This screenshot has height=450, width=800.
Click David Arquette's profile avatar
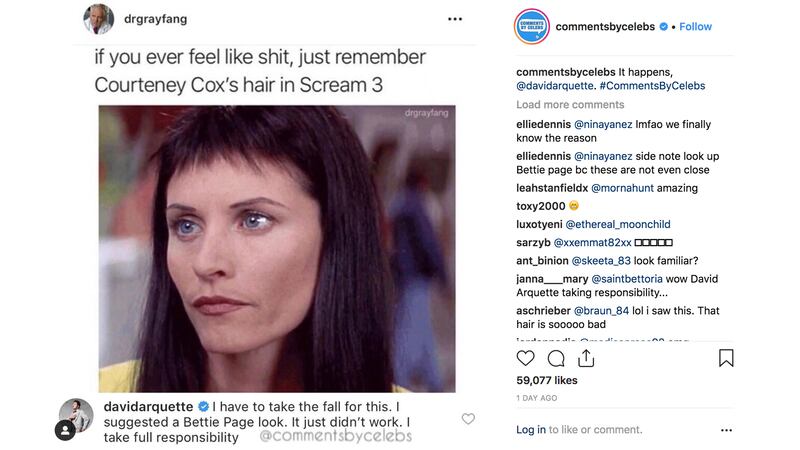pyautogui.click(x=76, y=410)
